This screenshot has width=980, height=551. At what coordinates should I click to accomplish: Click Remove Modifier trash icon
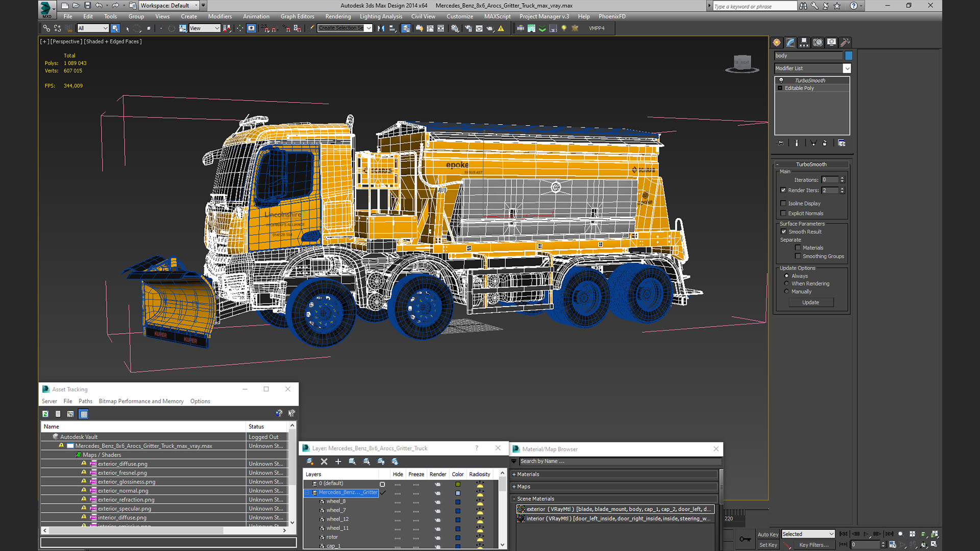pos(824,143)
